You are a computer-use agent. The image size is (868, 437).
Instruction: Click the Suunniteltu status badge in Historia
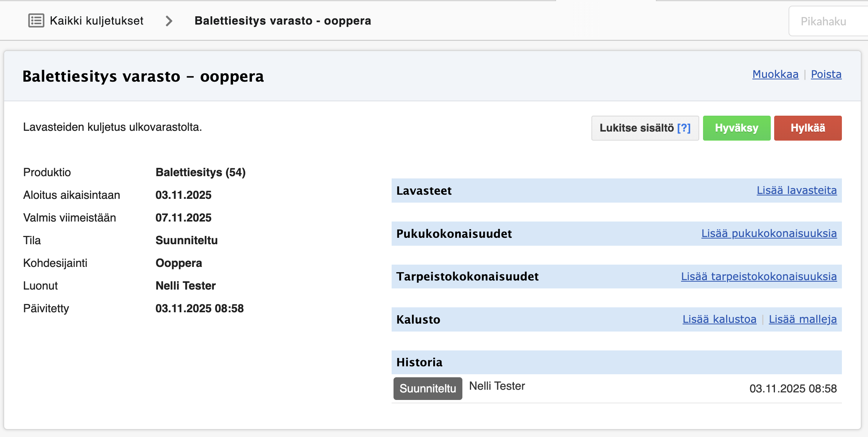(x=428, y=389)
